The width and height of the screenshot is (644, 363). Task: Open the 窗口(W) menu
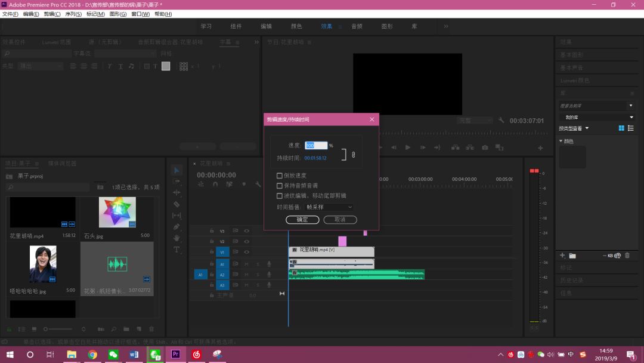pyautogui.click(x=140, y=14)
